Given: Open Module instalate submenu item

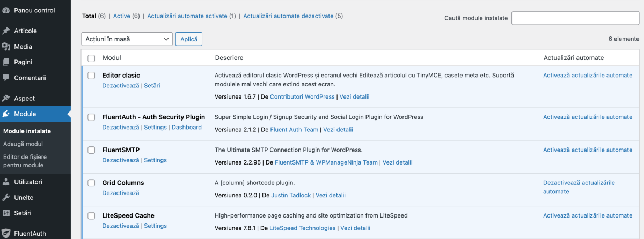Looking at the screenshot, I should coord(27,131).
